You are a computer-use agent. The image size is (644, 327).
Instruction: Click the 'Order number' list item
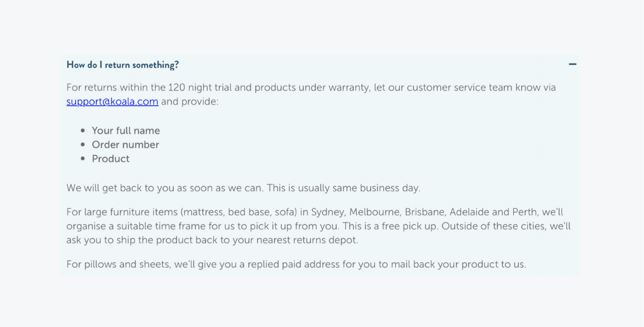pos(125,145)
